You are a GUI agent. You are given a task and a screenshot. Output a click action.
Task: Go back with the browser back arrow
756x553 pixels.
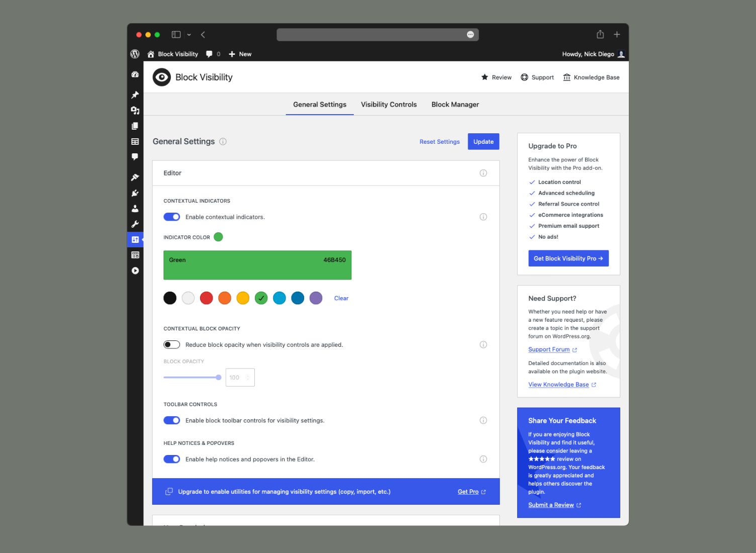coord(203,35)
